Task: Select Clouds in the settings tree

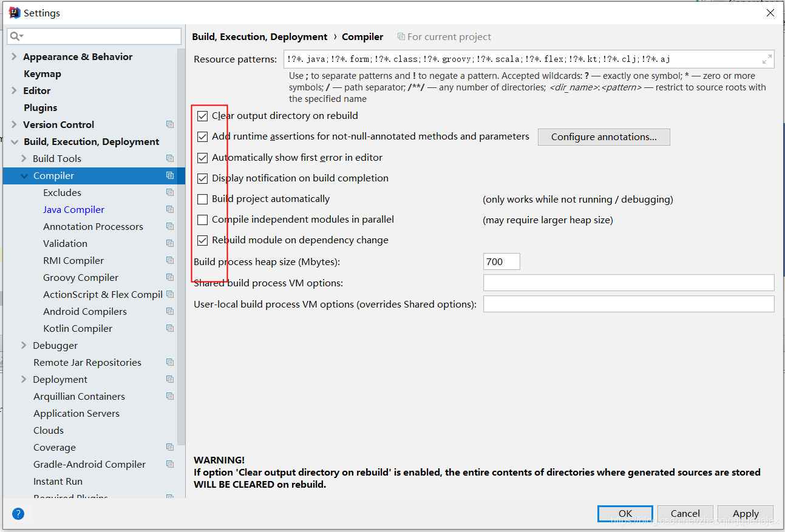Action: [x=49, y=430]
